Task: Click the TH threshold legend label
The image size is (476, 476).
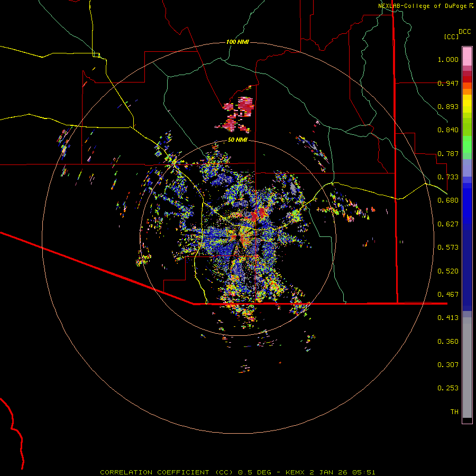Action: [x=454, y=412]
